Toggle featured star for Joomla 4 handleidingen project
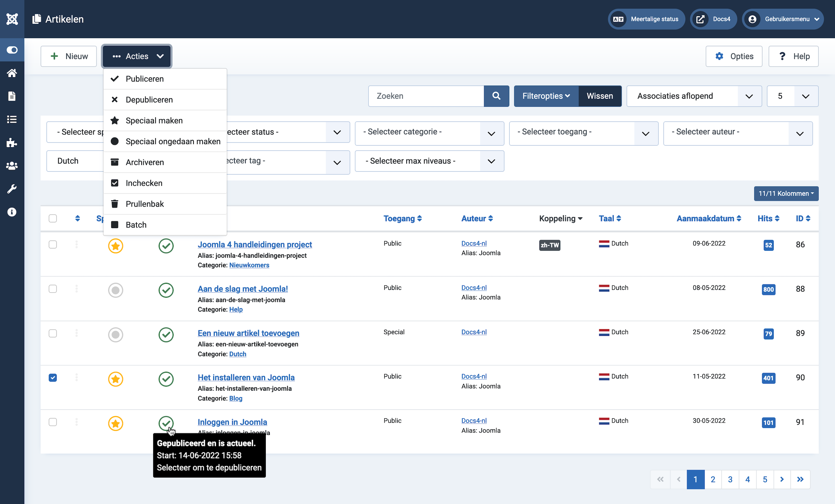 pyautogui.click(x=115, y=246)
